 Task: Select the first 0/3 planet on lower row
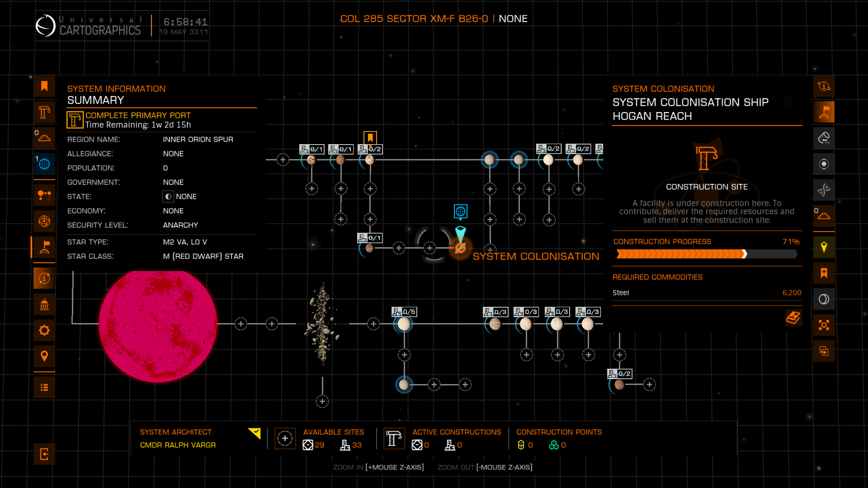(495, 324)
